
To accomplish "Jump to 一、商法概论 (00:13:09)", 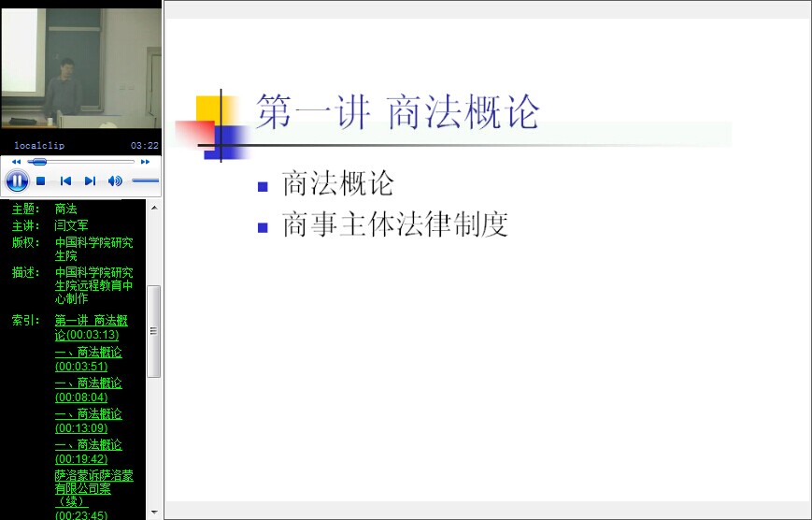I will pyautogui.click(x=89, y=421).
